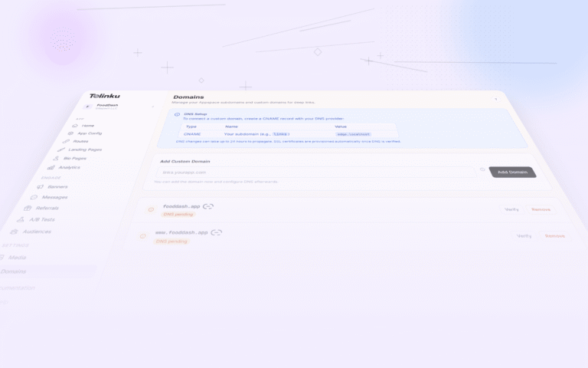Click the links.yourapp.com domain input
Screen dimensions: 588x368
[x=316, y=172]
